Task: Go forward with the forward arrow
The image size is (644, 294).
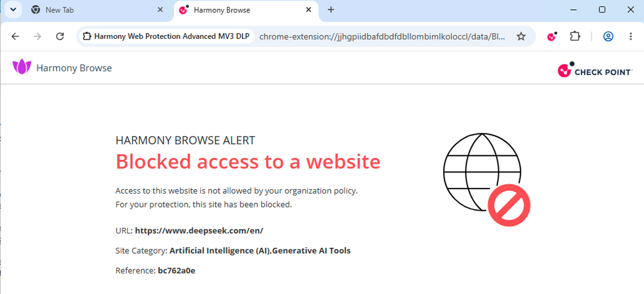Action: (37, 37)
